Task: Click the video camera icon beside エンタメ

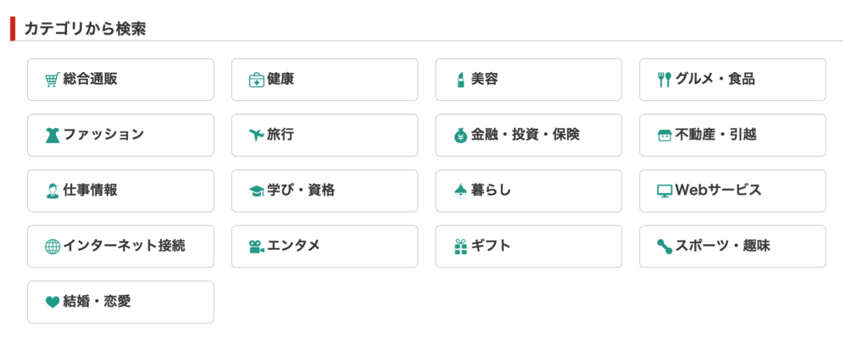Action: click(x=256, y=247)
